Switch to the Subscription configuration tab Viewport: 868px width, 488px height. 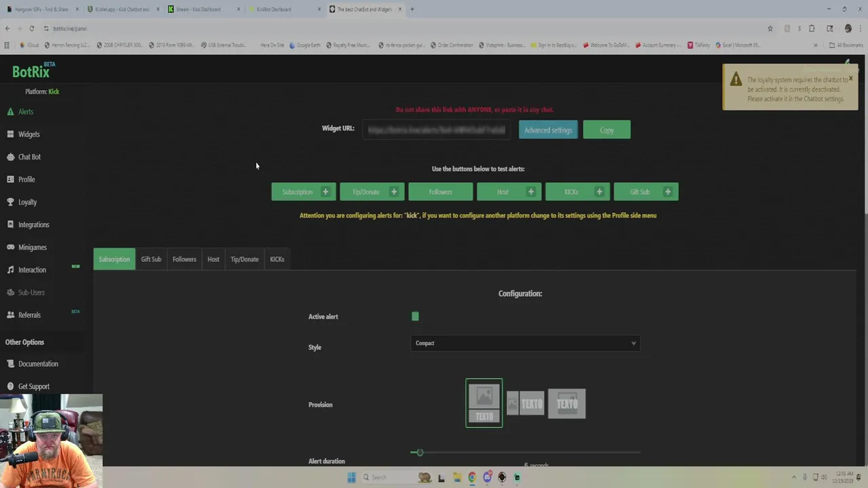[114, 259]
